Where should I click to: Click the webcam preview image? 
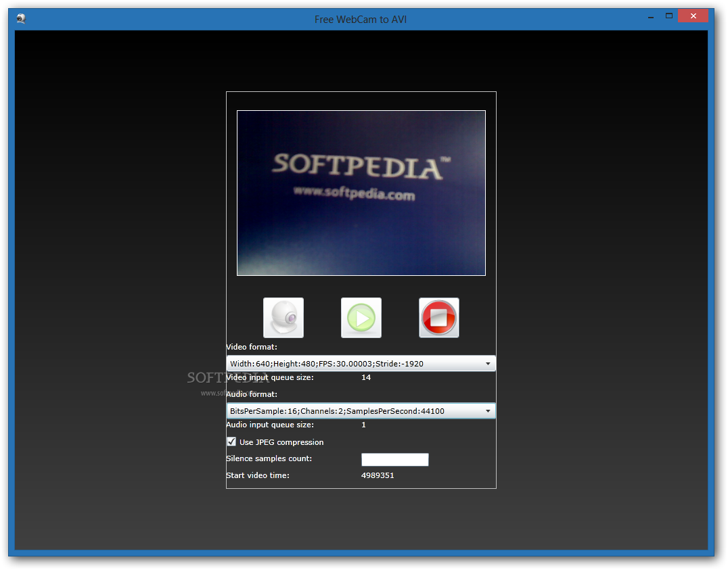click(x=361, y=193)
